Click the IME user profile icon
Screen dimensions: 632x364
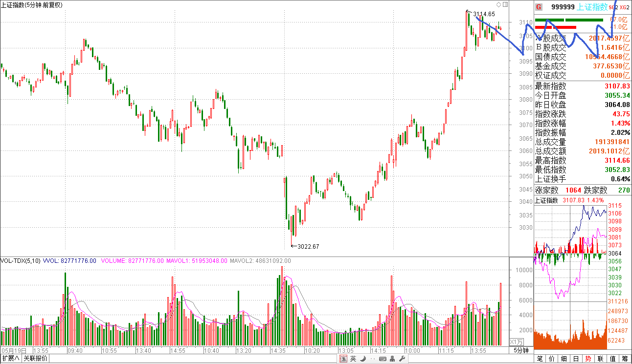[392, 359]
